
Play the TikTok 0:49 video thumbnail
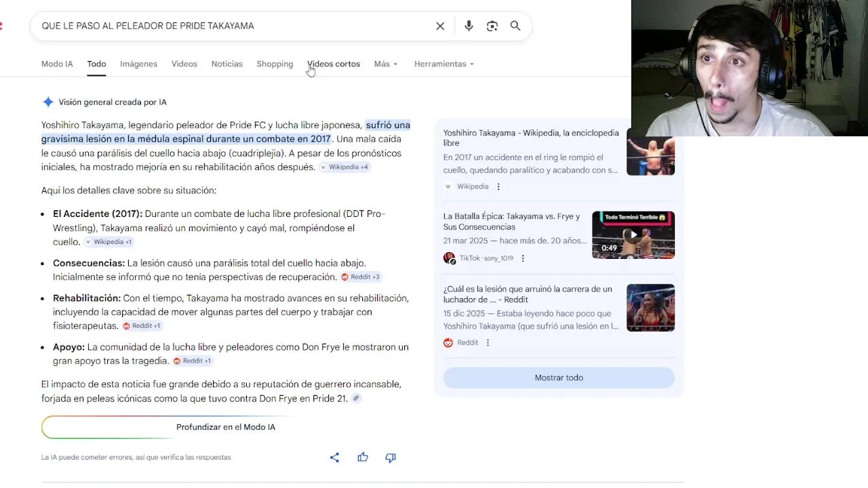(633, 235)
